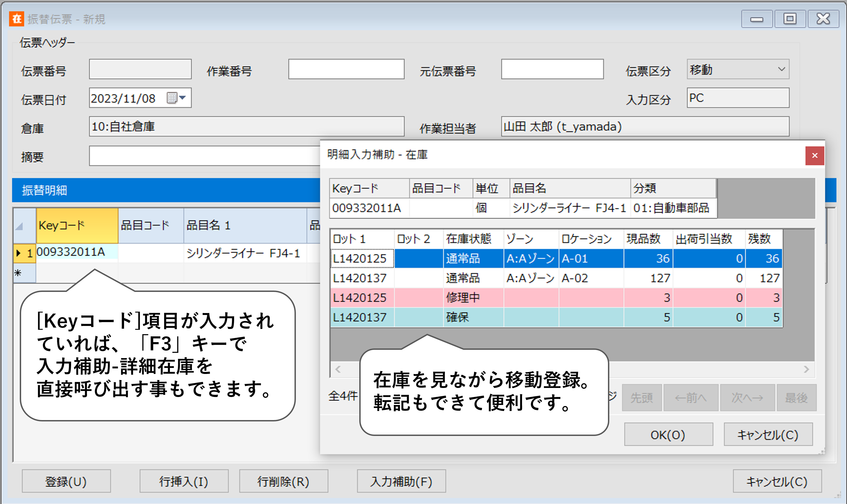Click the 在庫状態 column header
This screenshot has width=847, height=504.
click(x=474, y=239)
